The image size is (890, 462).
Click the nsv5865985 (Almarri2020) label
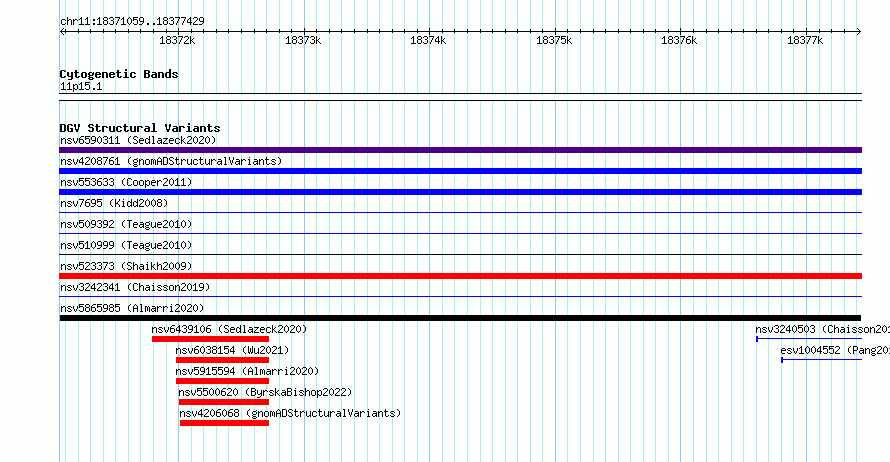132,308
